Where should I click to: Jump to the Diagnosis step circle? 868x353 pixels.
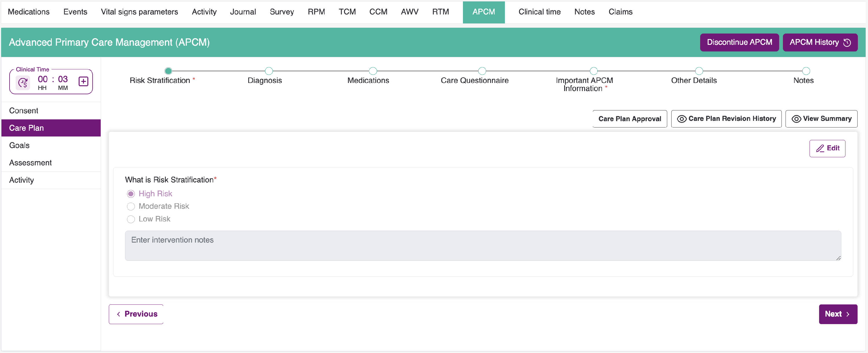[269, 71]
